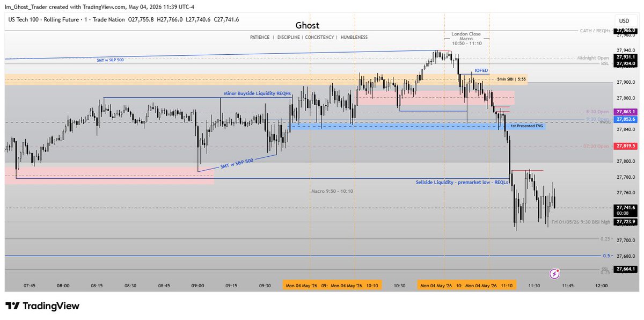This screenshot has width=644, height=320.
Task: Click the PATIENCE | DISCIPLINE motto text
Action: (x=309, y=37)
